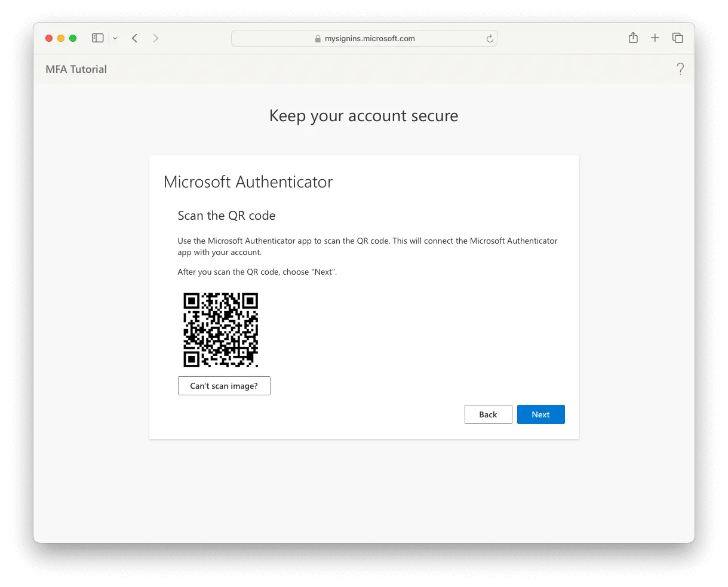Click the "Keep your account secure" heading
Image resolution: width=728 pixels, height=587 pixels.
click(x=364, y=116)
